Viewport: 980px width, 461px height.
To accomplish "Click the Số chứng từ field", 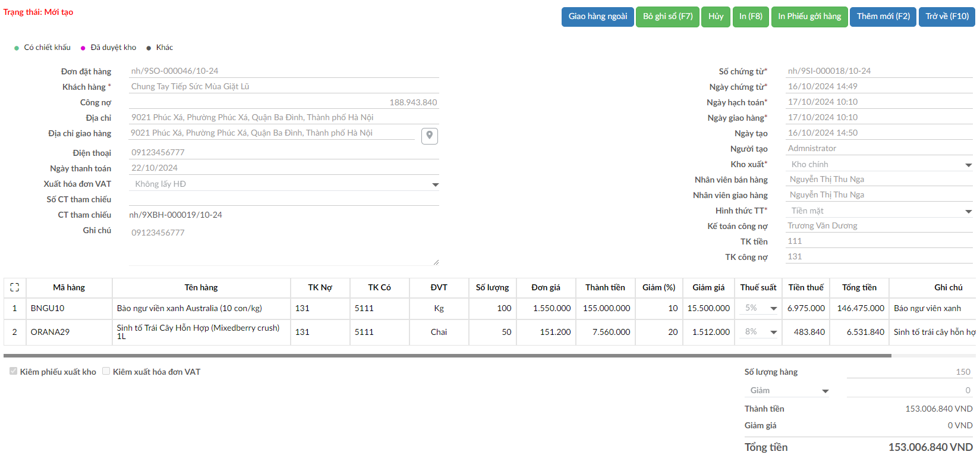I will (880, 71).
